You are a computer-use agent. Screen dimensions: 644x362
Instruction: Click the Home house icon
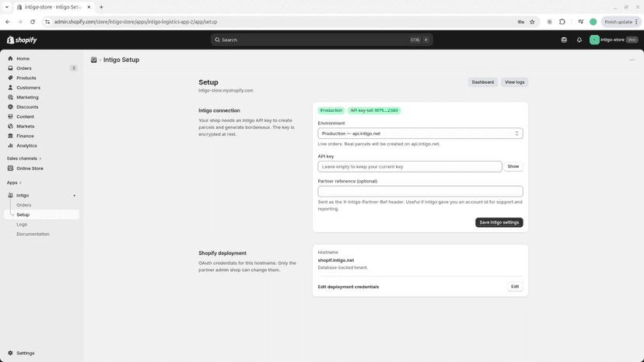10,59
